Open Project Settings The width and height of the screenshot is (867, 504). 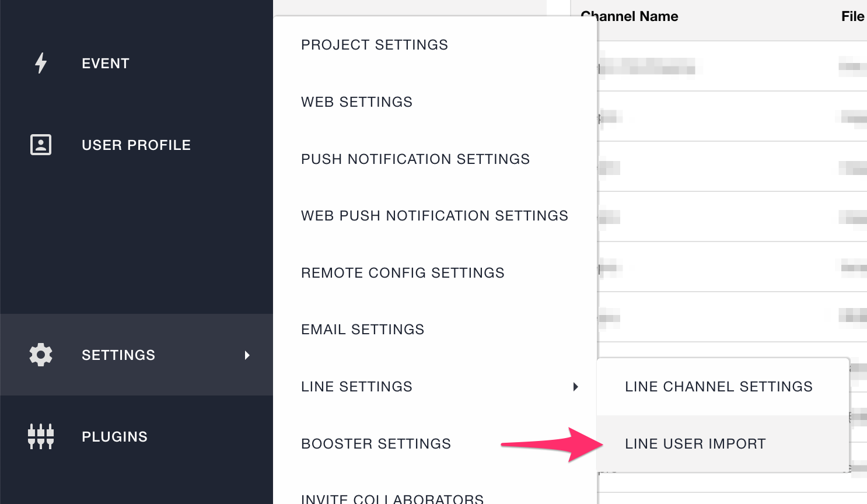point(375,45)
